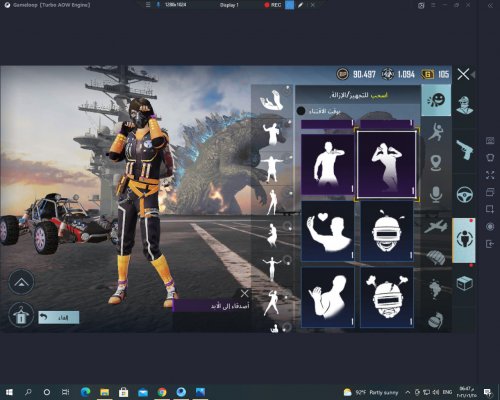The image size is (500, 400).
Task: Select the laughing helmet emote card
Action: [x=387, y=231]
